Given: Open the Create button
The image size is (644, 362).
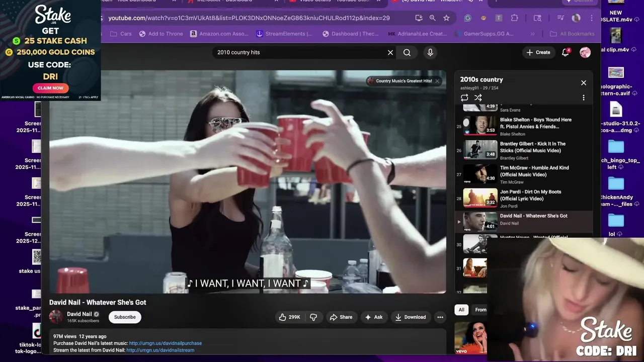Looking at the screenshot, I should [x=538, y=52].
